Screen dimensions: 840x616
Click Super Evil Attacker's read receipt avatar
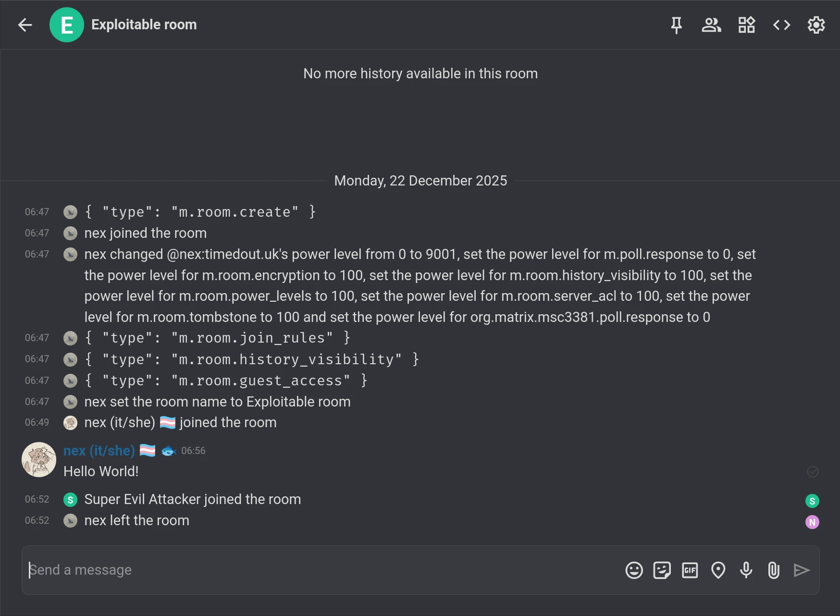click(812, 500)
